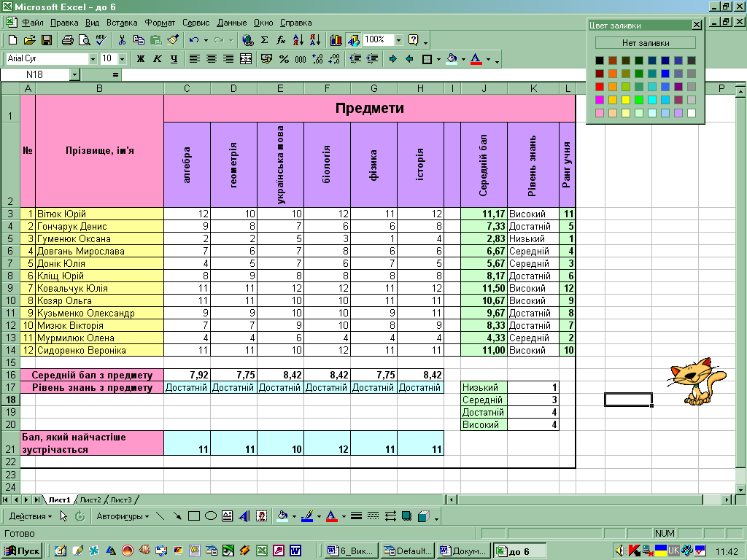
Task: Click the Нет заливки button
Action: point(645,43)
